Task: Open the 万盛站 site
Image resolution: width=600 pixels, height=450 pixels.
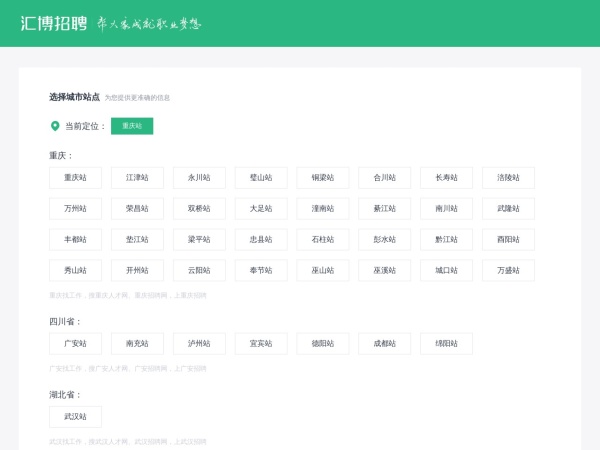Action: click(x=508, y=271)
